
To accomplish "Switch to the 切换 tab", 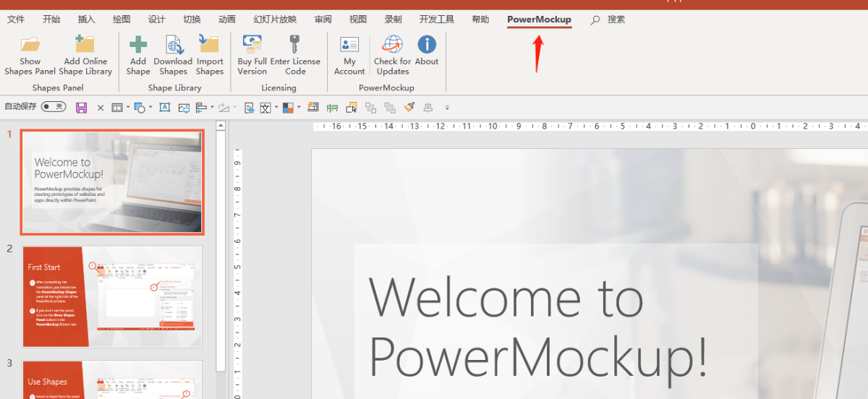I will click(192, 20).
